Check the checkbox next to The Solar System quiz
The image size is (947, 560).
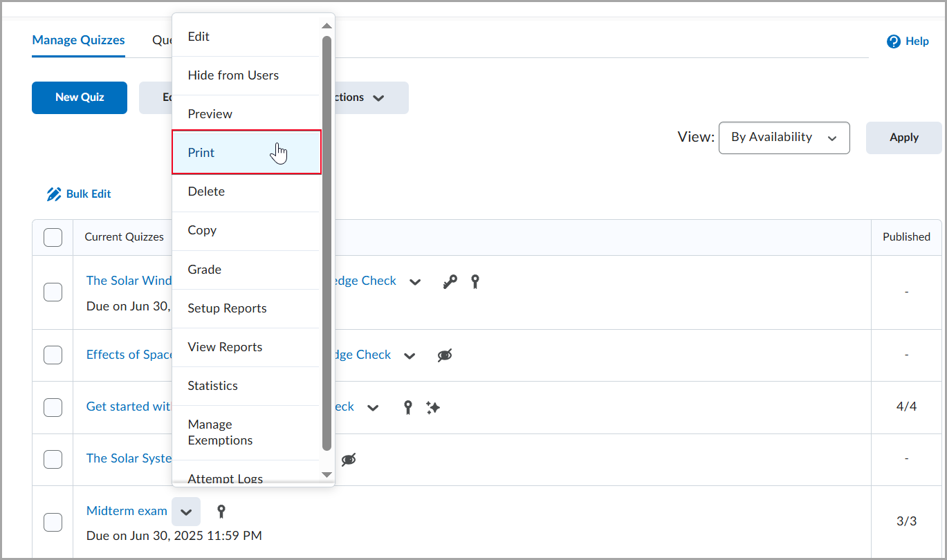tap(53, 459)
